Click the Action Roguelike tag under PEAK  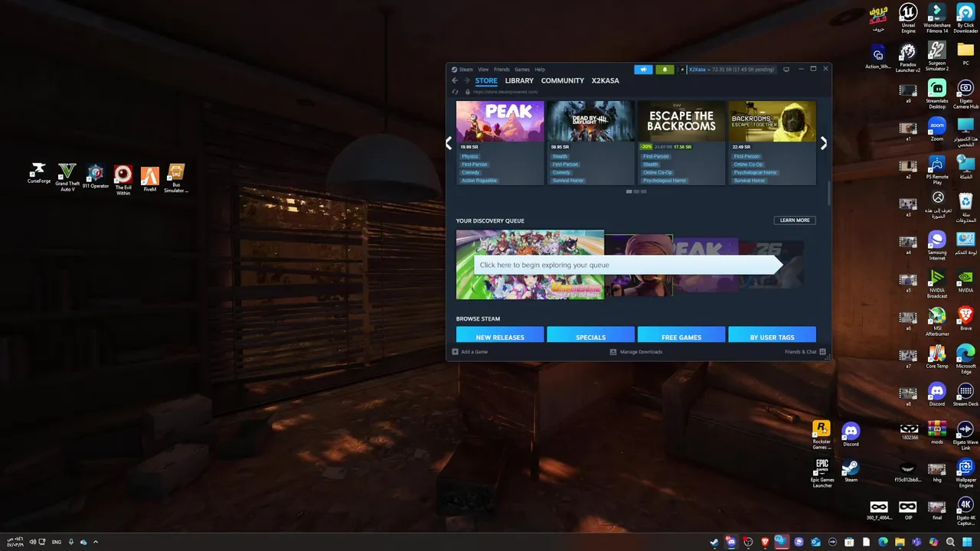479,181
